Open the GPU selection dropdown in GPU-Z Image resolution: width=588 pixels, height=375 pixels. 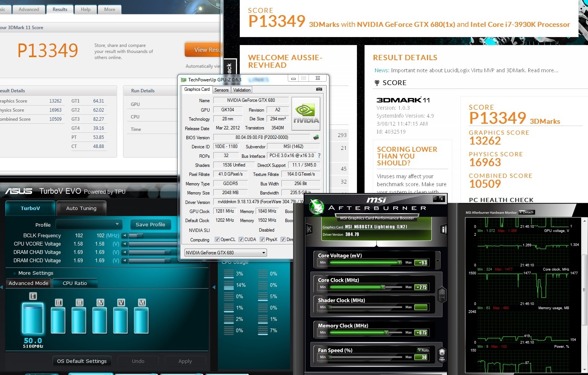(225, 252)
